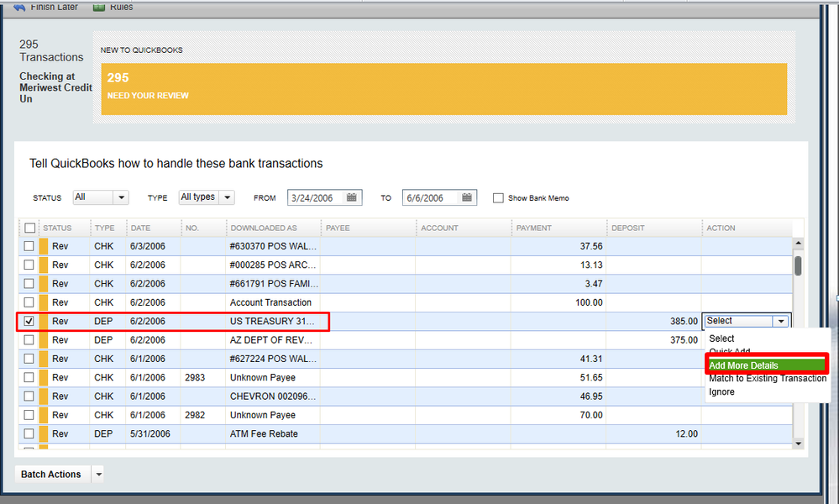
Task: Check the AZ DEPT OF REV row checkbox
Action: click(30, 340)
